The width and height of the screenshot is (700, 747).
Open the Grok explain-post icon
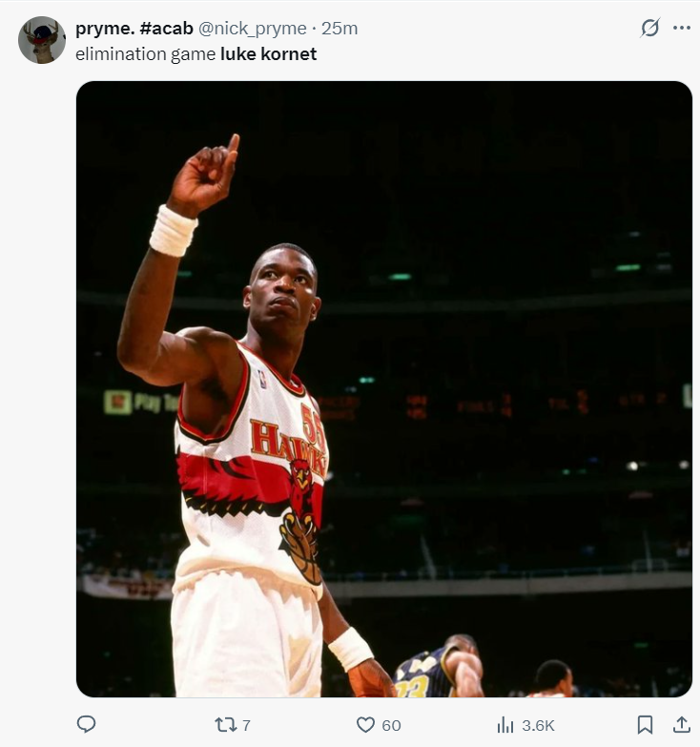(x=650, y=28)
